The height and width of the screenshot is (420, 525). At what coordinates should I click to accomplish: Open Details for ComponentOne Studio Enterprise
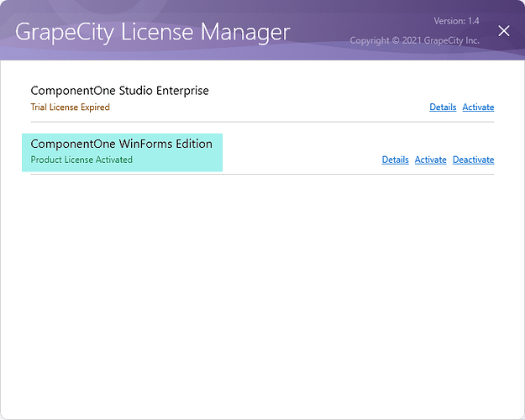pos(443,108)
